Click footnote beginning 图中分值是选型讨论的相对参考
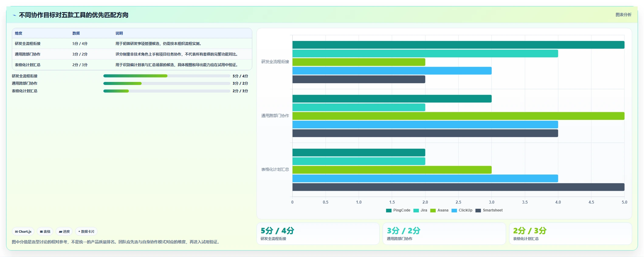The width and height of the screenshot is (644, 257). point(116,242)
